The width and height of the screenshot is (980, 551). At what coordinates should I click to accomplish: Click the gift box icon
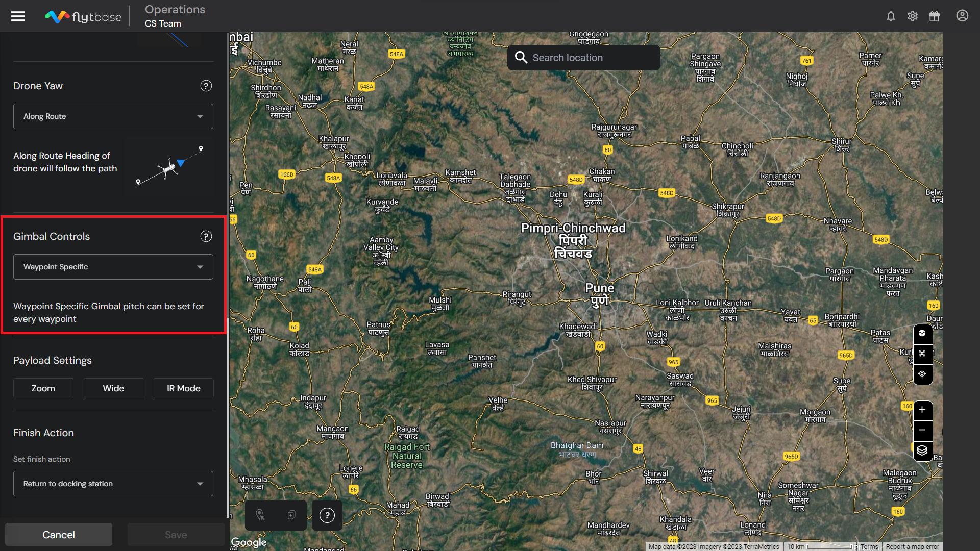[x=934, y=16]
